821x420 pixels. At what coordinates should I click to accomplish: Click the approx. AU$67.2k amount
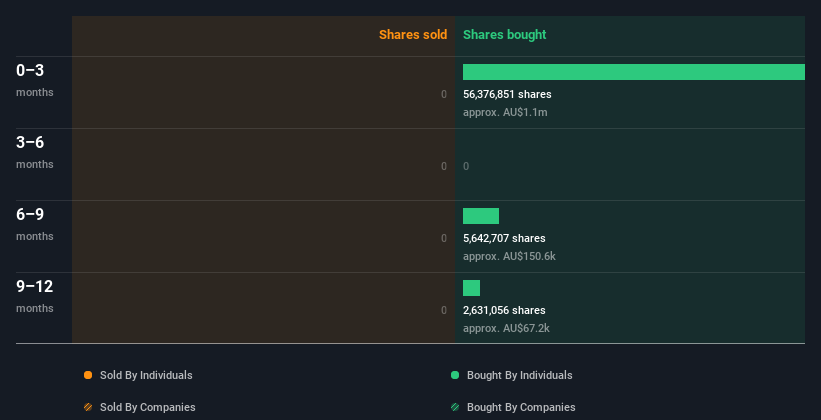(506, 328)
